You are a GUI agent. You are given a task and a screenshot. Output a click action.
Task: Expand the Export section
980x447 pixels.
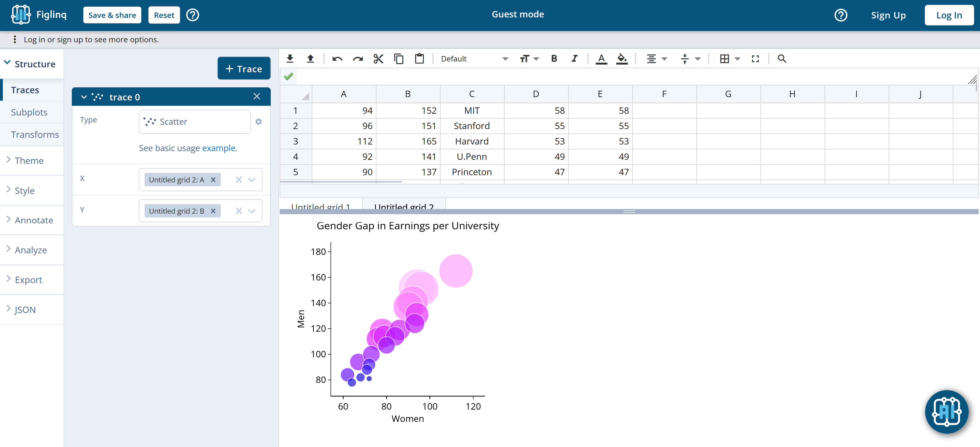pyautogui.click(x=32, y=280)
